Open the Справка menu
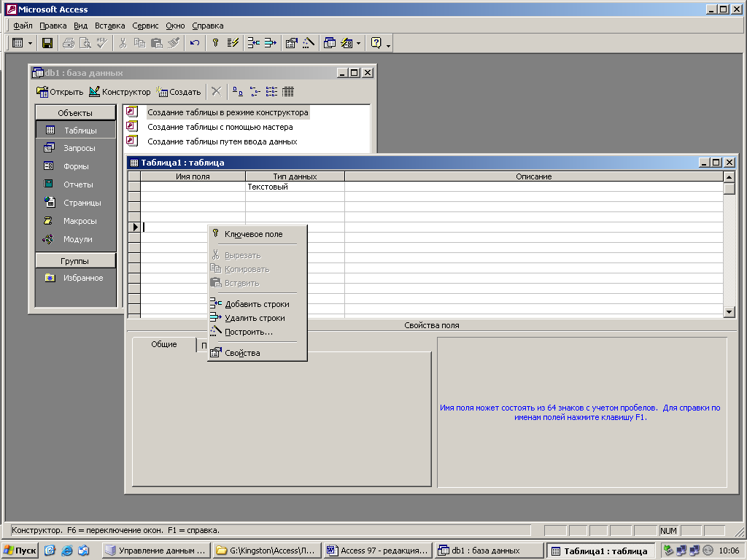Screen dimensions: 747x560 click(208, 26)
